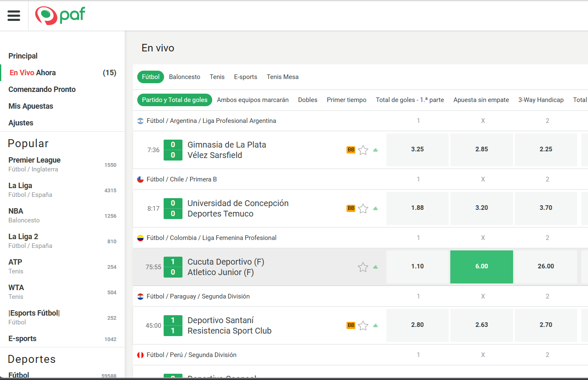Bet on Gimnasia win at 3.25
588x380 pixels.
(418, 150)
